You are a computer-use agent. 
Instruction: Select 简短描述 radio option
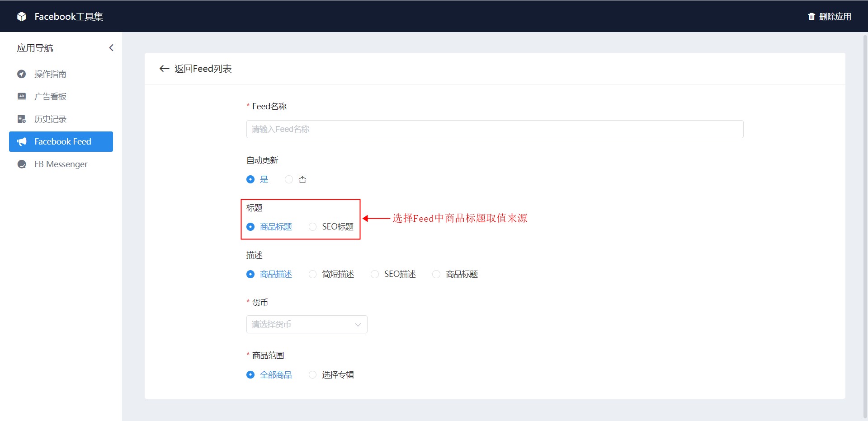(331, 274)
